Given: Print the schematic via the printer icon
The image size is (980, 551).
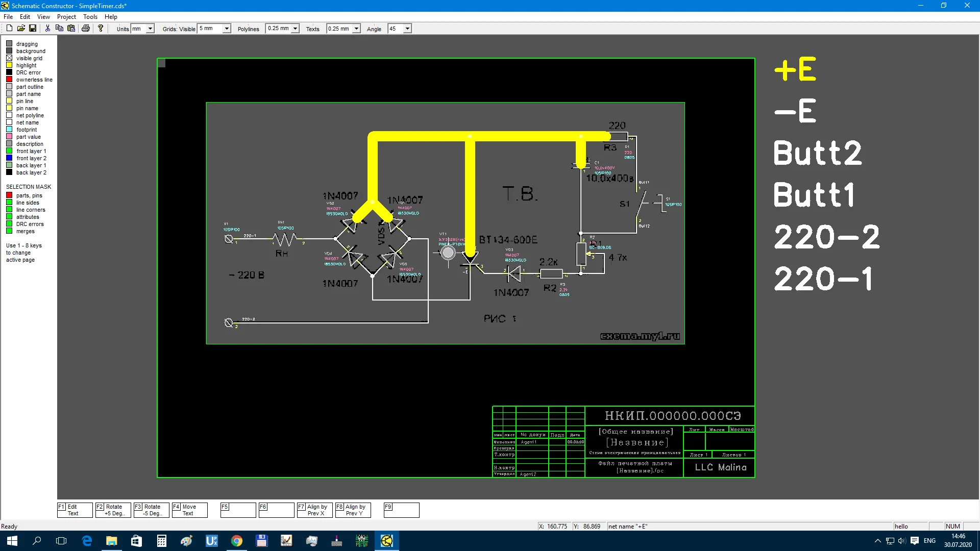Looking at the screenshot, I should (x=85, y=28).
